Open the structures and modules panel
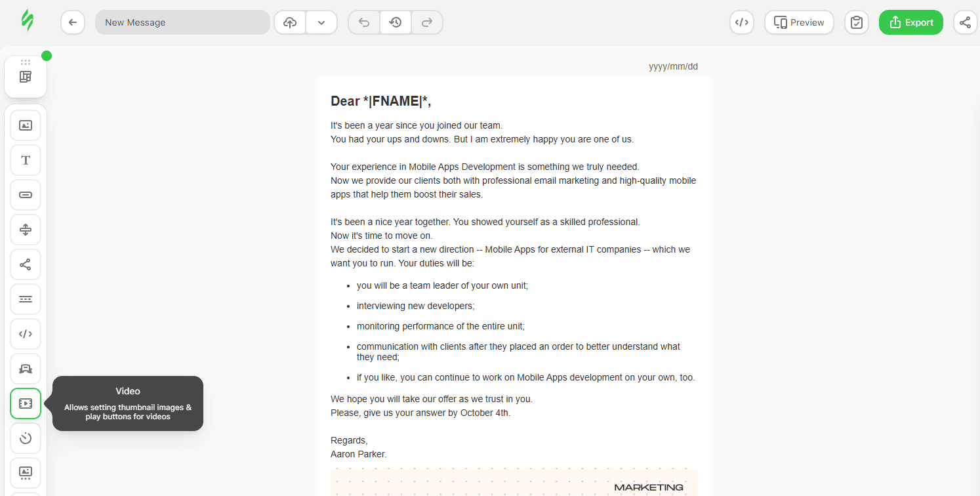This screenshot has height=496, width=980. pyautogui.click(x=26, y=77)
